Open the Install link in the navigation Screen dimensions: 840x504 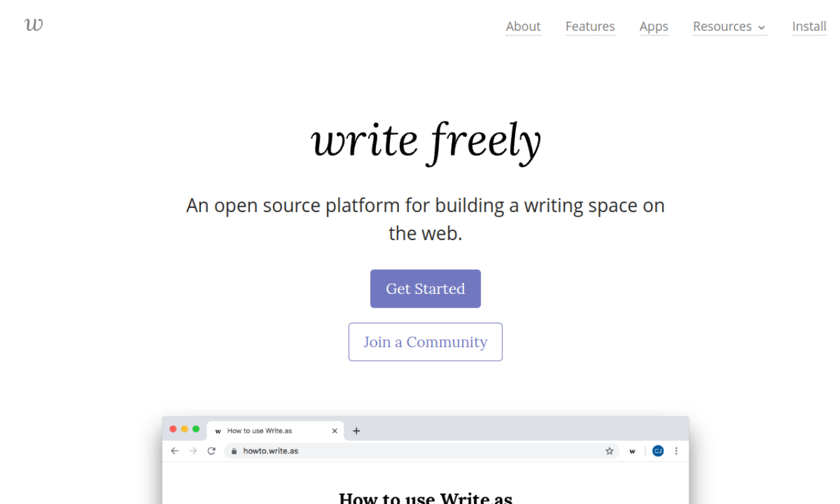[x=808, y=27]
